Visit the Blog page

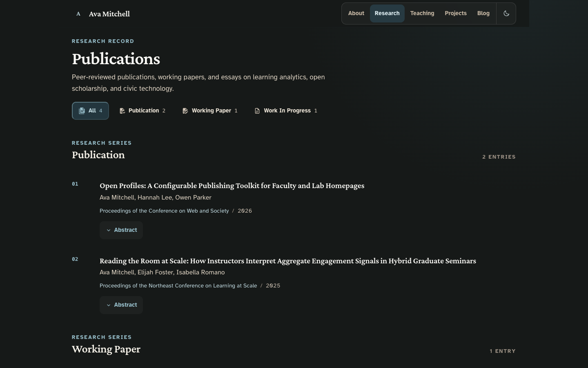click(483, 13)
